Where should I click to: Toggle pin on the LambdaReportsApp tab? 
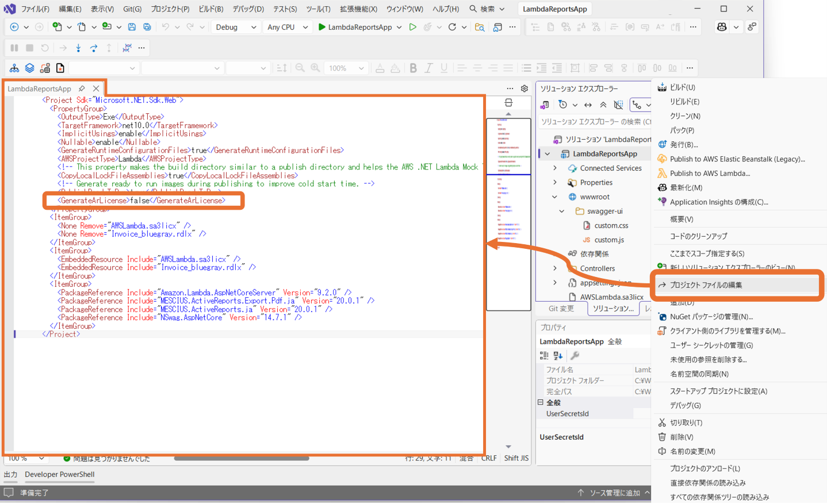click(82, 89)
